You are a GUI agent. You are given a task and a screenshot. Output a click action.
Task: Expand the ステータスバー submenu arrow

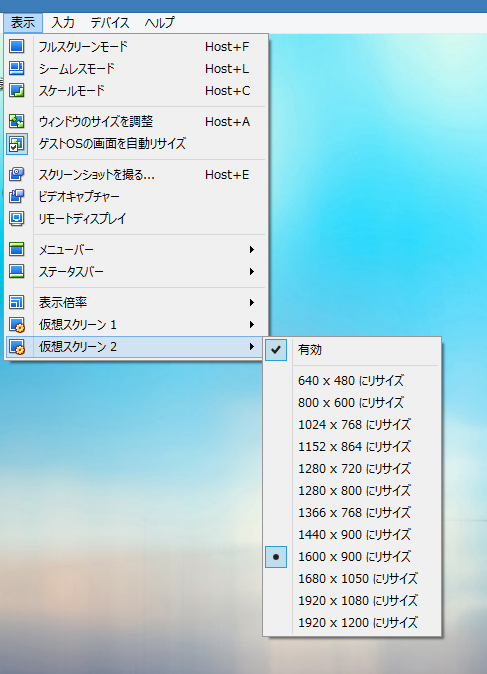252,271
